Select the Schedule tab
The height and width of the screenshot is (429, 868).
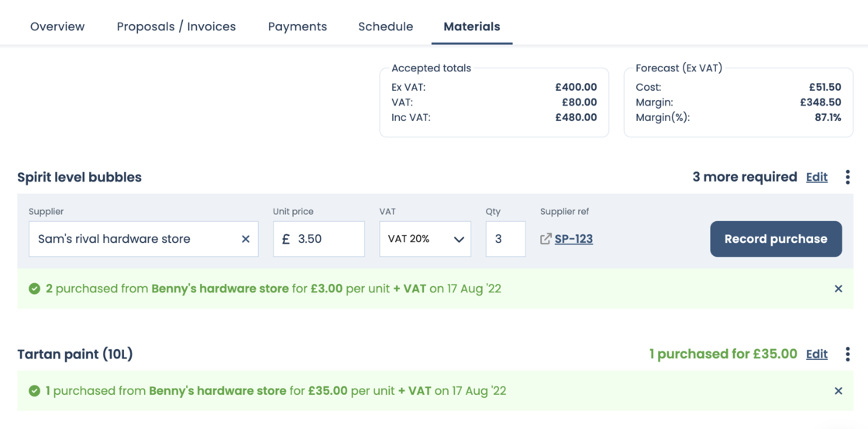(x=385, y=26)
